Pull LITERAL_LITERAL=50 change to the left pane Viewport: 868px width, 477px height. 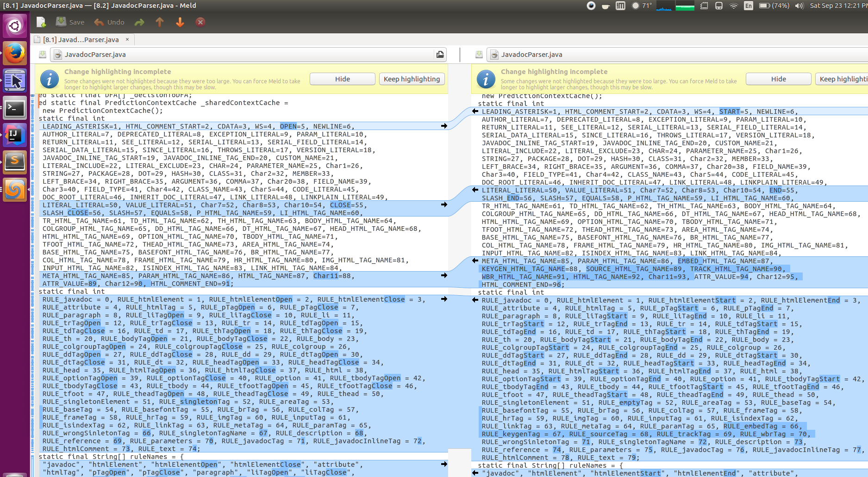click(475, 190)
